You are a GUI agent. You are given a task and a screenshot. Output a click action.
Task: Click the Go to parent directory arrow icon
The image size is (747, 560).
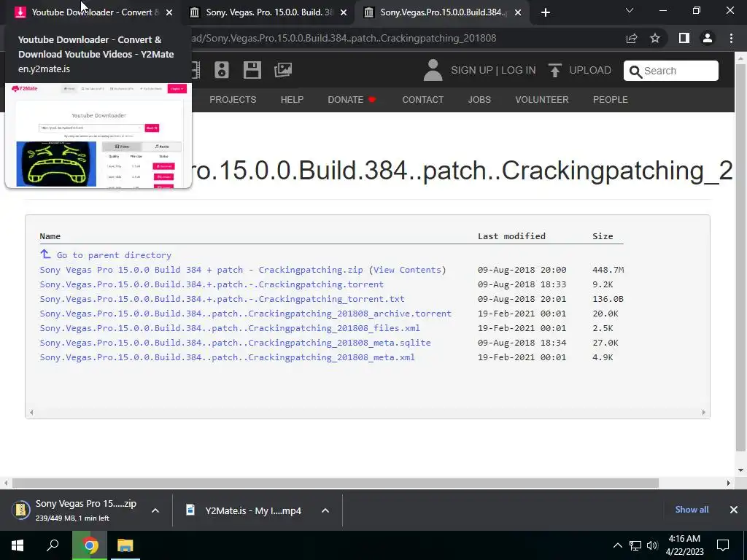coord(45,254)
